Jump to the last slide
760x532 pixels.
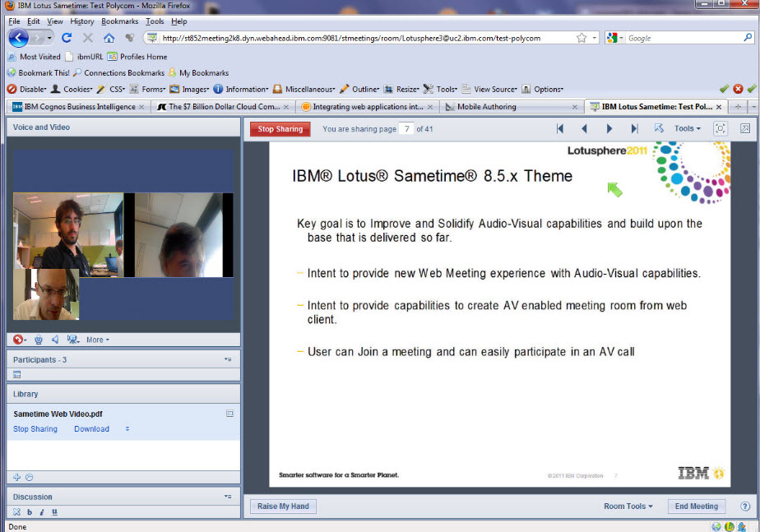[634, 128]
